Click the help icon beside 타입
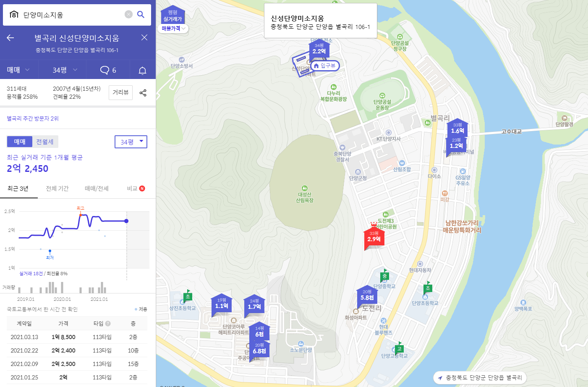Viewport: 588px width, 387px height. (108, 324)
